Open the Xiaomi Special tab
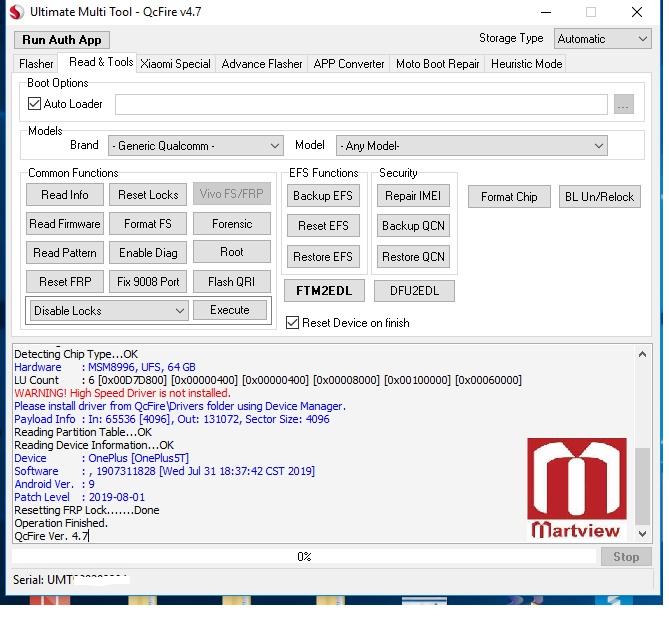 [x=175, y=64]
